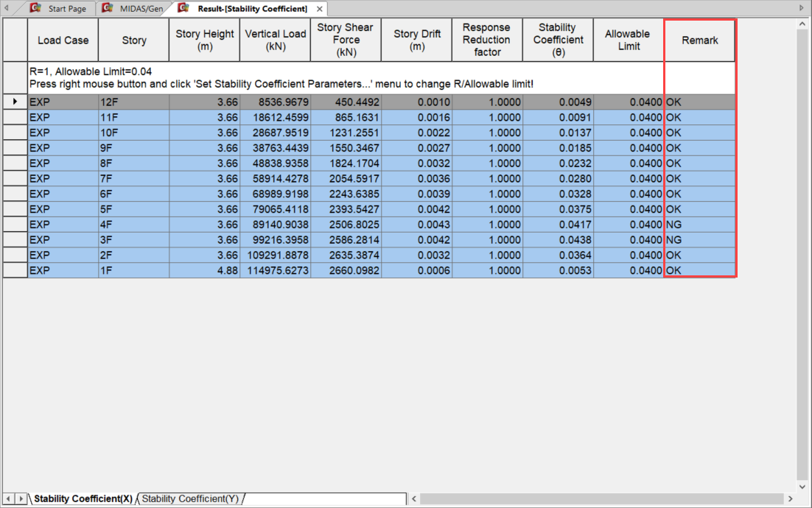Select the NG remark cell for 4F
Viewport: 812px width, 508px height.
point(699,225)
